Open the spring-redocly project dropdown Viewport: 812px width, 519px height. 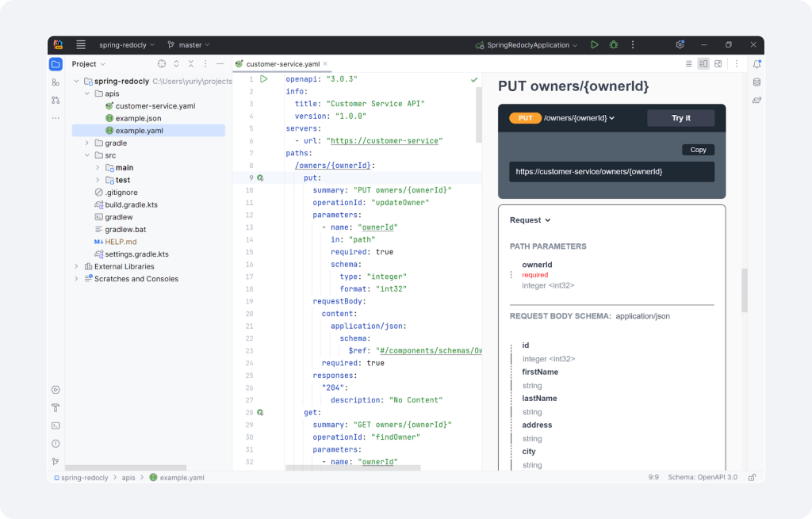(x=127, y=45)
